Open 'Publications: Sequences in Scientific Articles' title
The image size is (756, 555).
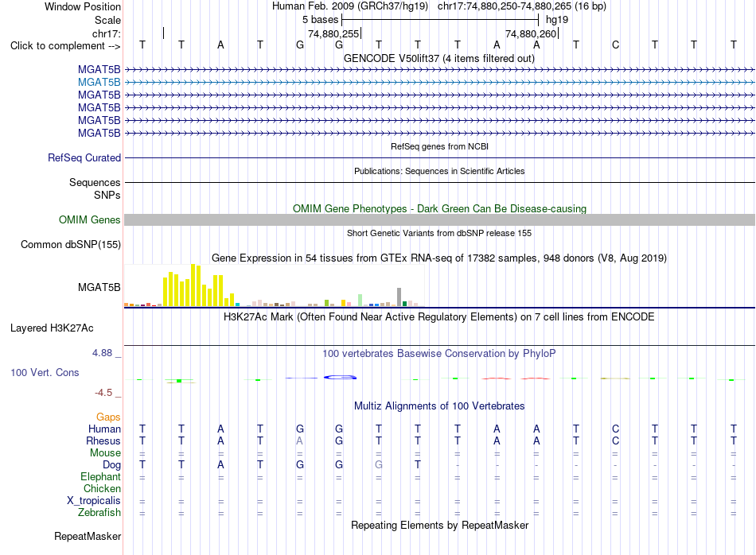point(439,171)
